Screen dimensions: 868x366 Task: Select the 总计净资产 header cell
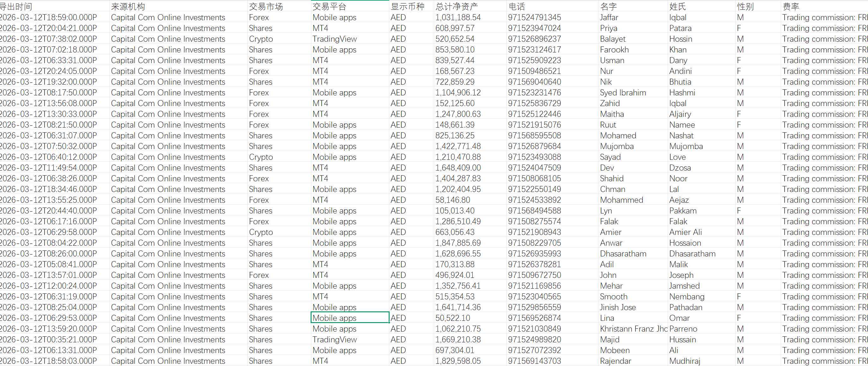click(x=470, y=6)
